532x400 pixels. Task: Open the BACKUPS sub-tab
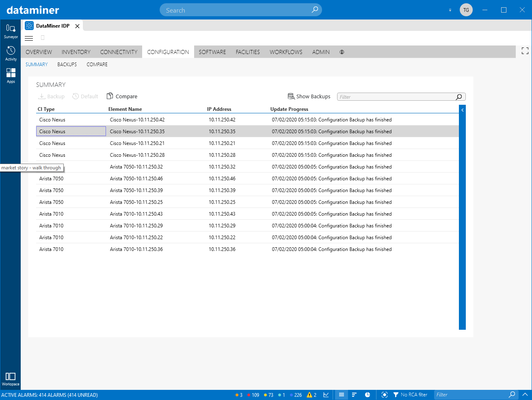[x=67, y=65]
